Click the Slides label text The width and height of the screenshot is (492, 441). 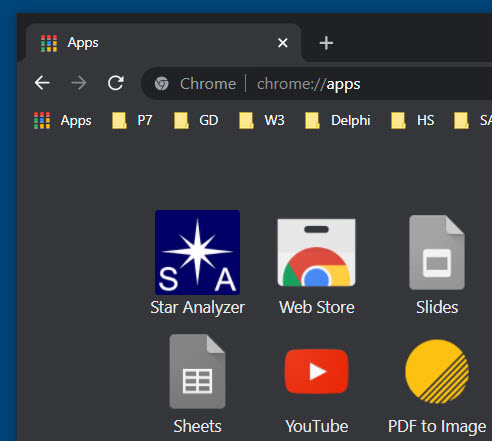coord(437,307)
